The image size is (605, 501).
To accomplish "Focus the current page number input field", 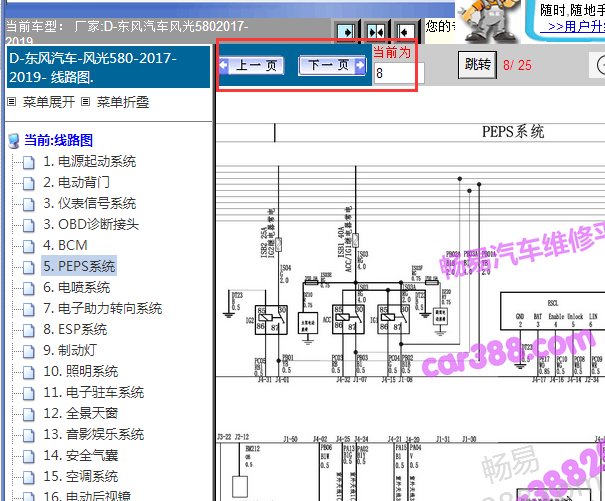I will 399,73.
